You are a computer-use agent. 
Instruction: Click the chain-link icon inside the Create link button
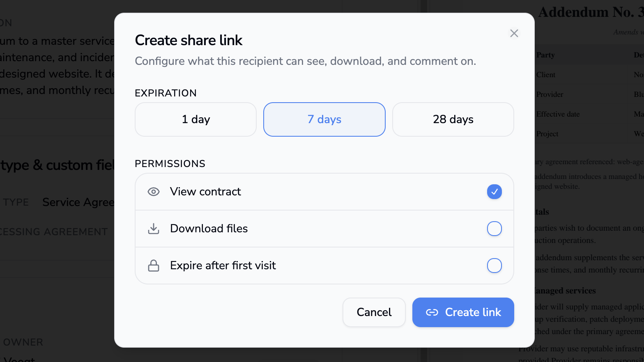(x=432, y=312)
